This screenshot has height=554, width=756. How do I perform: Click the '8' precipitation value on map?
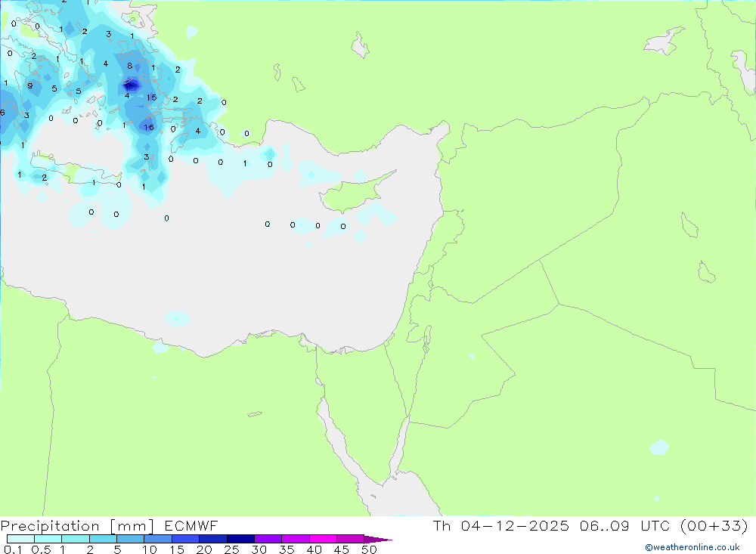tap(130, 66)
